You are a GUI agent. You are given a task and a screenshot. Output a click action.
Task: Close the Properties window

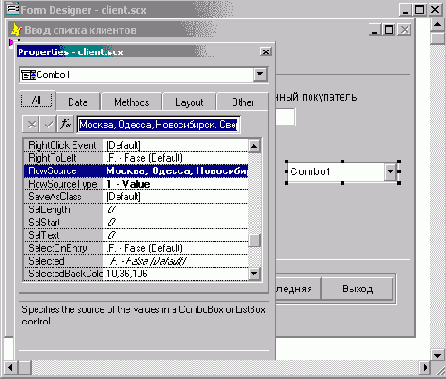(266, 52)
